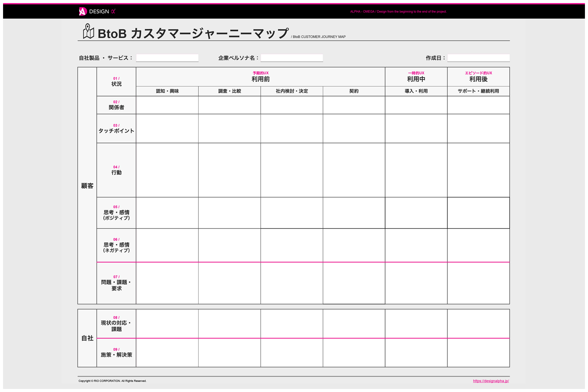Click the 01 状況 row label
This screenshot has width=588, height=392.
(x=116, y=81)
